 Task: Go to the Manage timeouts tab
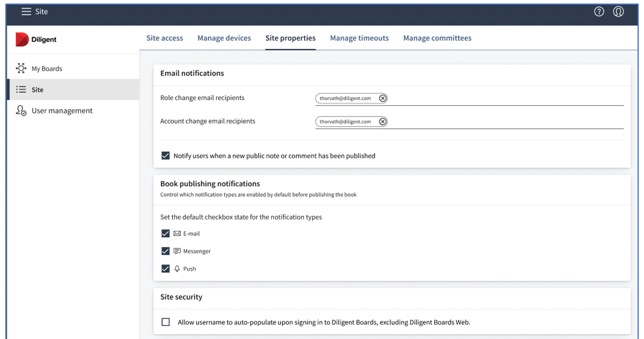pos(359,38)
